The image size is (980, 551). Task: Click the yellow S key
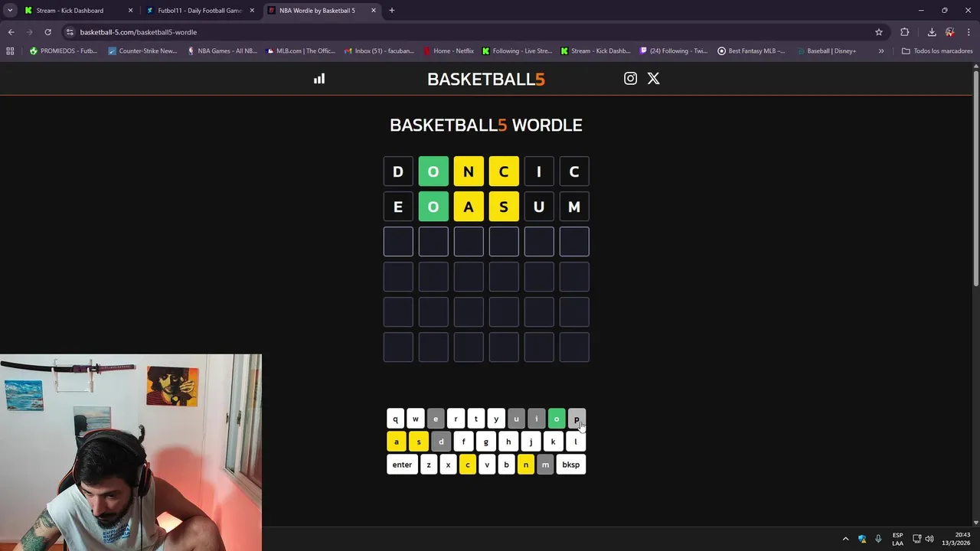[419, 442]
